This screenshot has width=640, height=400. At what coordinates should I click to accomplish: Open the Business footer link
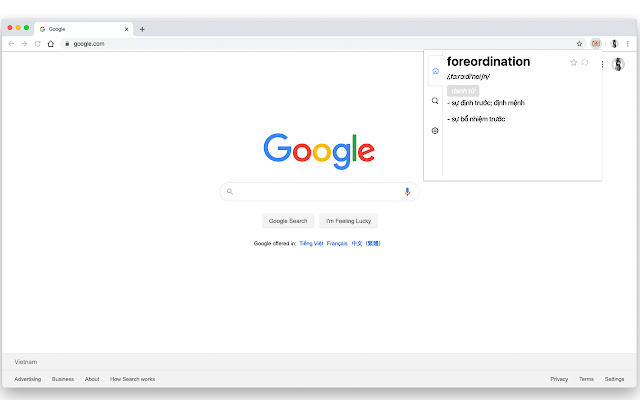click(63, 379)
